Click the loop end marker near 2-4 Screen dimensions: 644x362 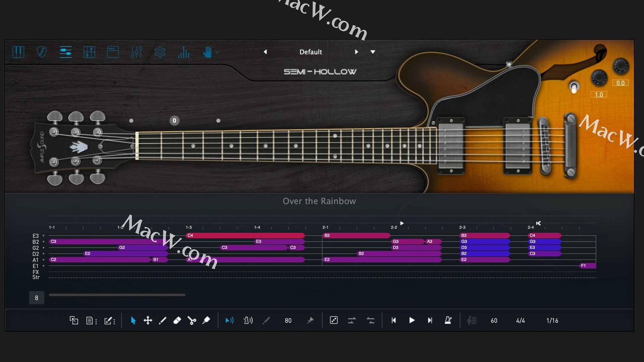(x=538, y=223)
